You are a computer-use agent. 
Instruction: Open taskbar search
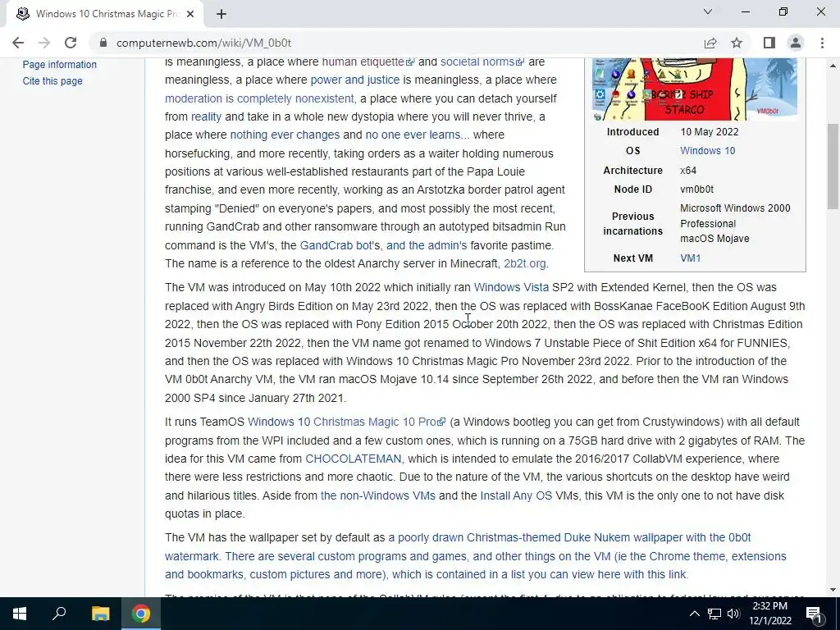click(x=59, y=614)
